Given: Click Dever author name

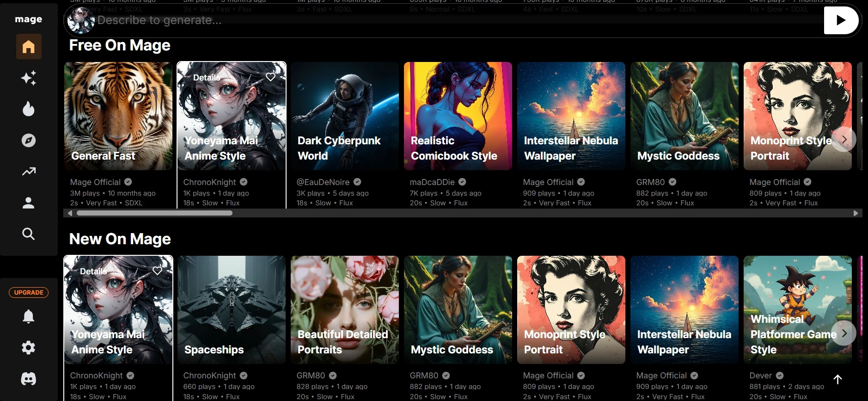Looking at the screenshot, I should point(761,376).
